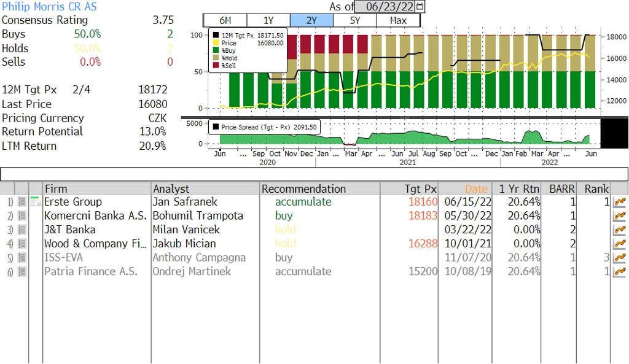Image resolution: width=629 pixels, height=364 pixels.
Task: Select the 6M chart range tab
Action: (x=225, y=20)
